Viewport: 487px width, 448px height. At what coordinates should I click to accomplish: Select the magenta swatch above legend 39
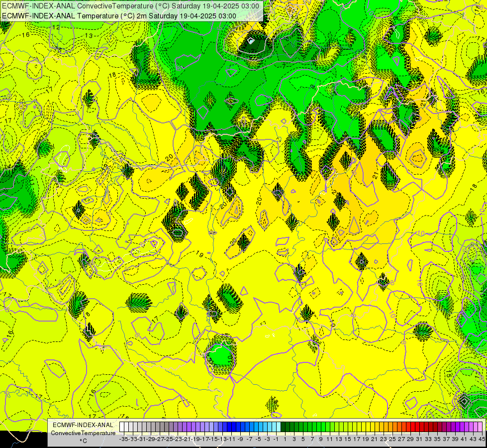pyautogui.click(x=458, y=427)
